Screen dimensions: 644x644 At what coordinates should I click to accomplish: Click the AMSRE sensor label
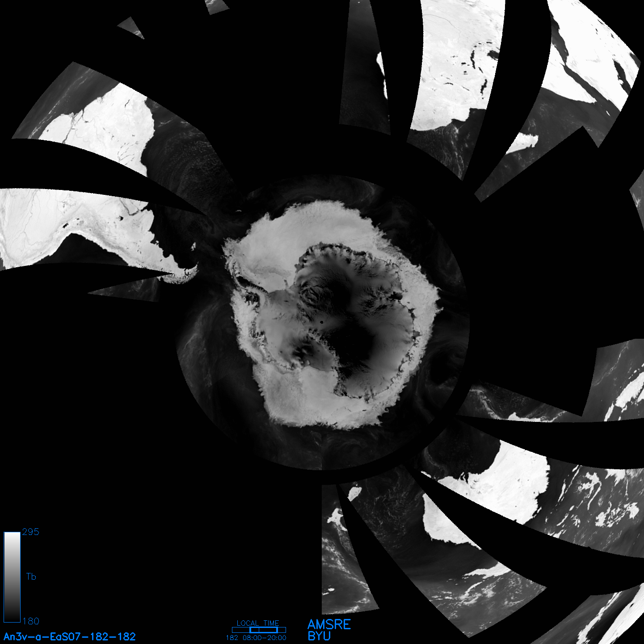pos(329,624)
